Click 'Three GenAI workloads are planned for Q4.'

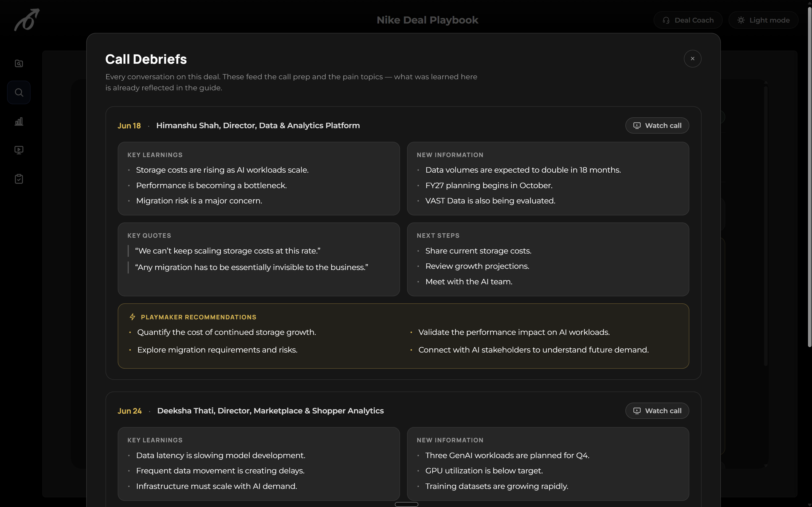tap(507, 455)
